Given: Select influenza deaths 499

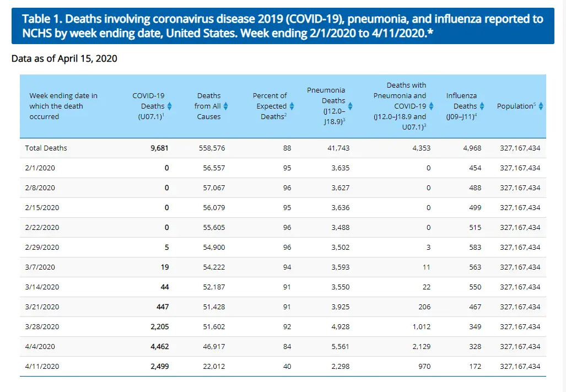Looking at the screenshot, I should pyautogui.click(x=475, y=207).
